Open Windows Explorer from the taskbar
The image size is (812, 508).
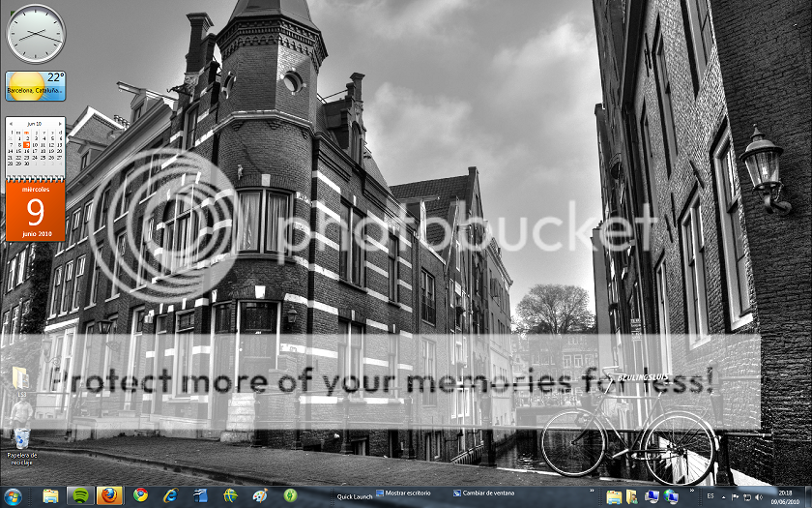[50, 495]
